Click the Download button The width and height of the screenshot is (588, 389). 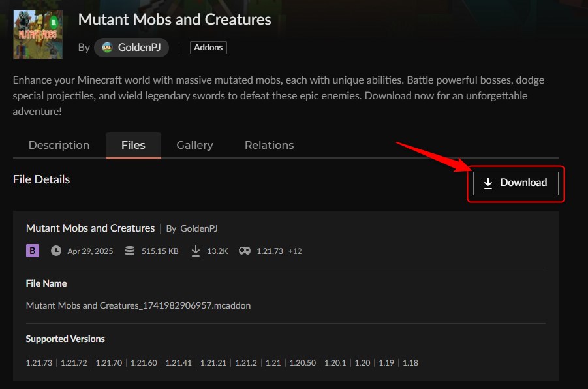(516, 183)
